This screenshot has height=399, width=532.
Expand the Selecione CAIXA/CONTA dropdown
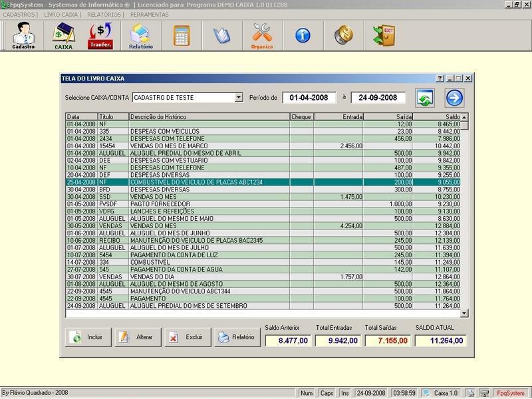tap(239, 98)
